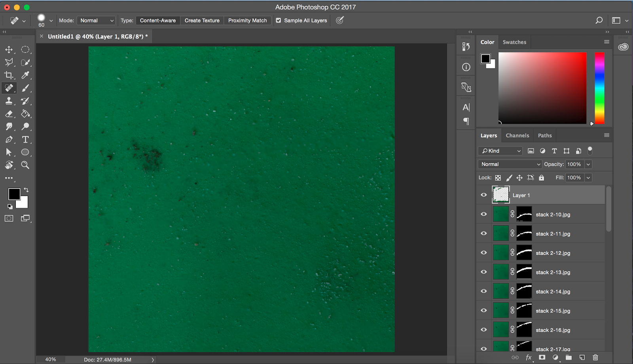Activate the Zoom tool
Image resolution: width=633 pixels, height=364 pixels.
pos(25,165)
